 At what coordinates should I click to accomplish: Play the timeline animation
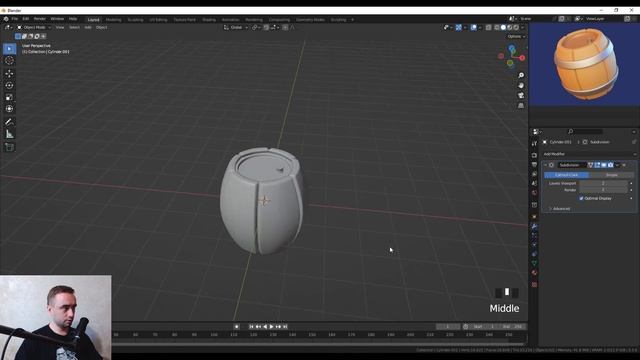tap(271, 327)
